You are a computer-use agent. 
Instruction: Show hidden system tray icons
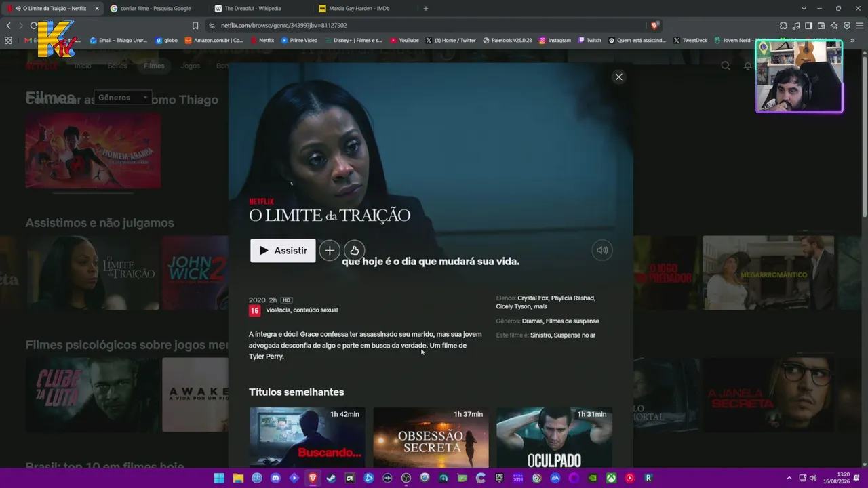[x=789, y=478]
